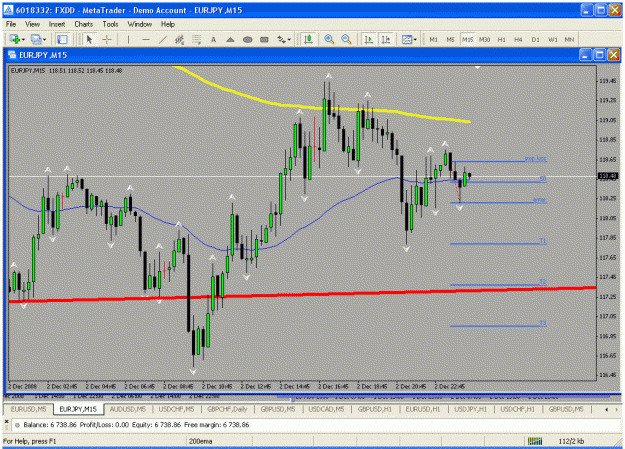The width and height of the screenshot is (625, 449).
Task: Click the Templates icon
Action: 407,39
